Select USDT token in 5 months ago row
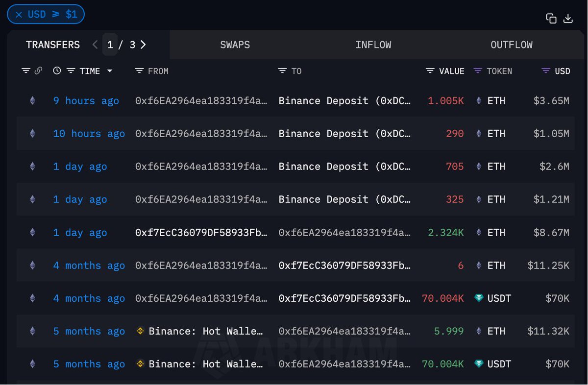Image resolution: width=588 pixels, height=385 pixels. (x=493, y=364)
